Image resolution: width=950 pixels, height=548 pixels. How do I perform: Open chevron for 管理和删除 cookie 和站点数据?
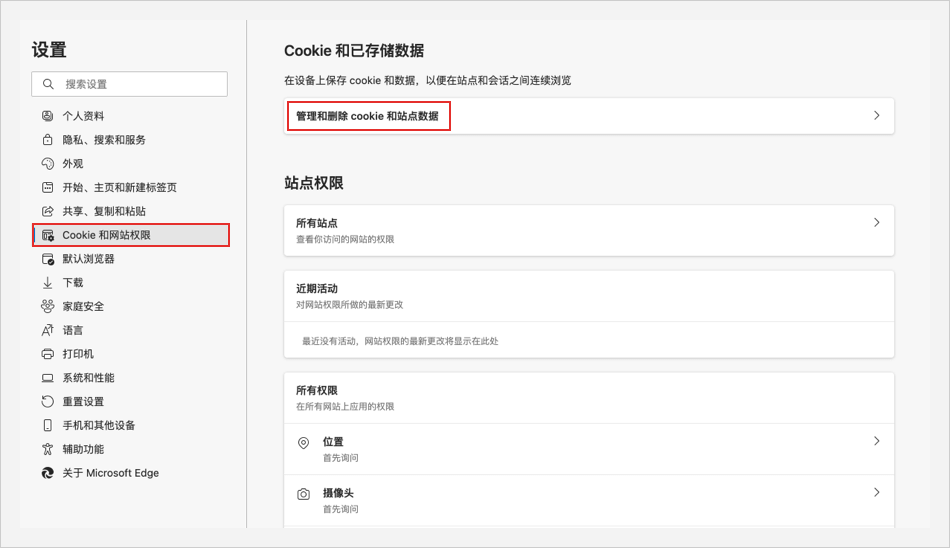tap(876, 116)
